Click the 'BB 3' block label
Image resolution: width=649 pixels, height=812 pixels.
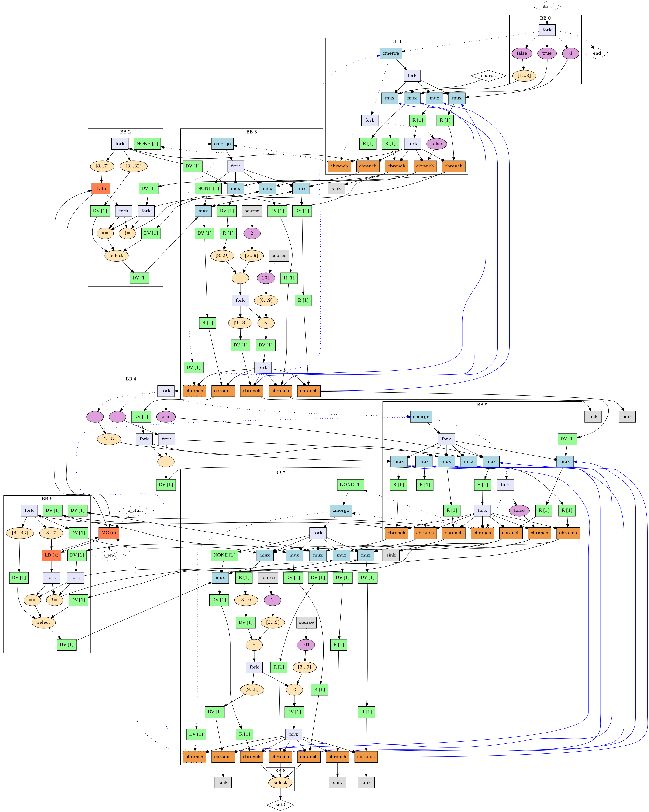coord(252,132)
